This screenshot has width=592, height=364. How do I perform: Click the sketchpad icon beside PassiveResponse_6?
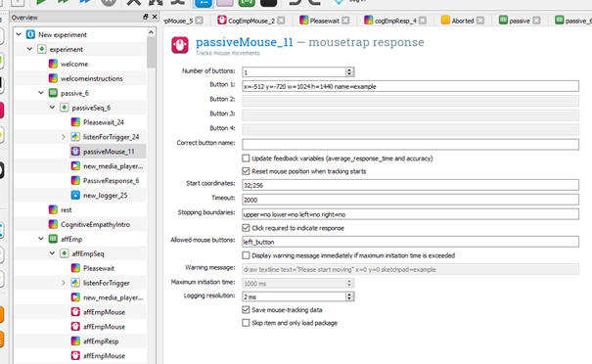tap(75, 180)
